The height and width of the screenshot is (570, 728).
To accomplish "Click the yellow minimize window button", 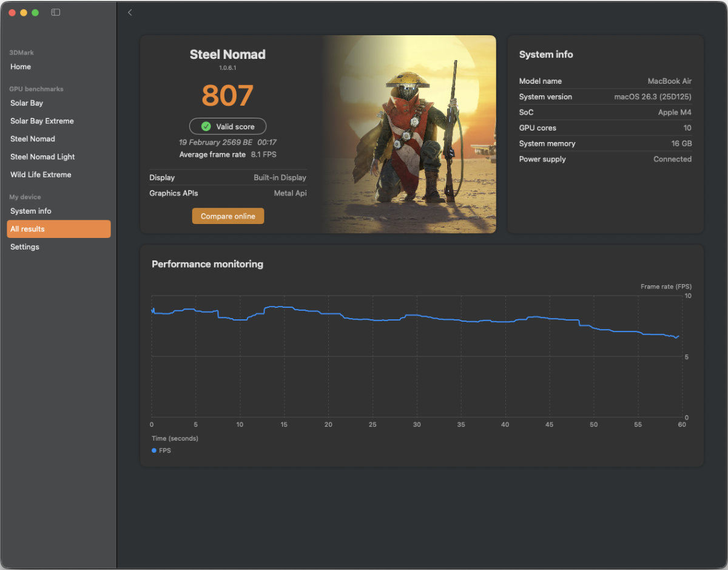I will (x=24, y=12).
